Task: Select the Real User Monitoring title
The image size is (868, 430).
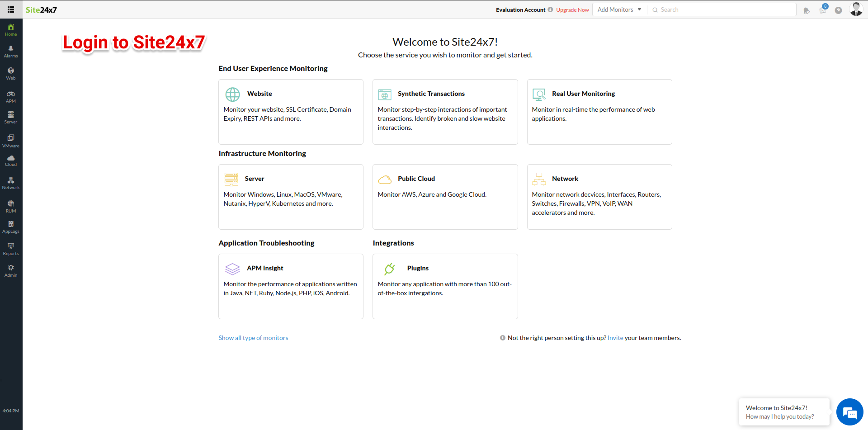Action: tap(584, 94)
